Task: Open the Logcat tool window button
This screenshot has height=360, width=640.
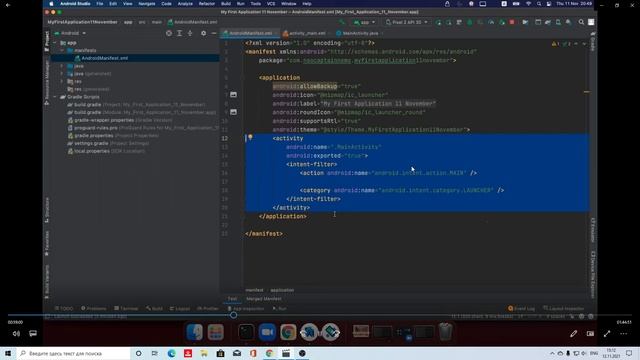Action: 180,309
